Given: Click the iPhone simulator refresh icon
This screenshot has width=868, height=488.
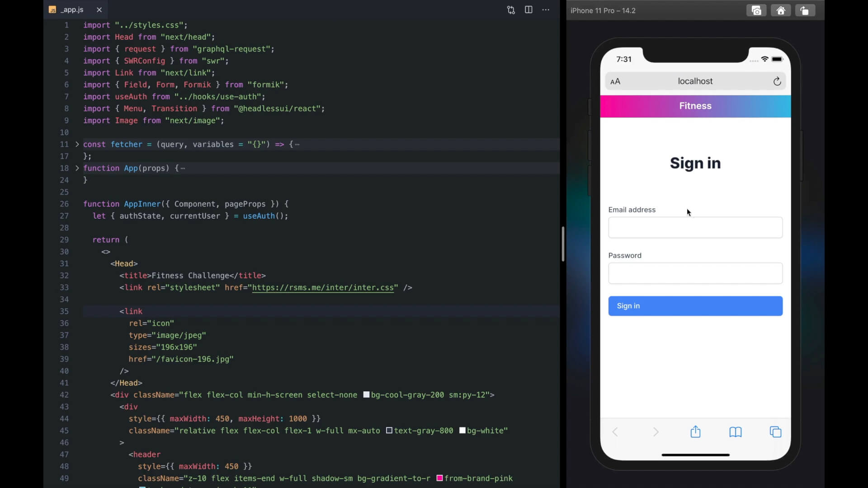Looking at the screenshot, I should click(777, 81).
